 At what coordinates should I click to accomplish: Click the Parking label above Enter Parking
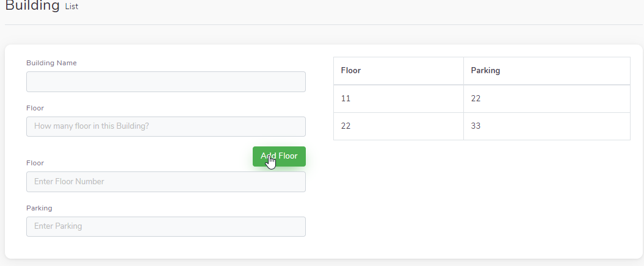coord(39,208)
